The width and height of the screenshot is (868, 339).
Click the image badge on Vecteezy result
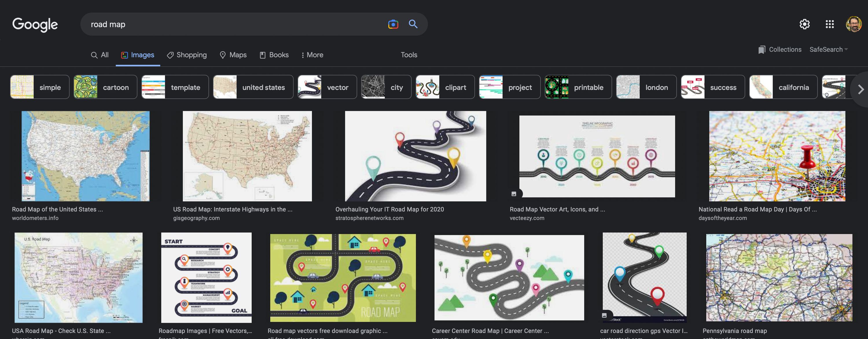tap(514, 194)
